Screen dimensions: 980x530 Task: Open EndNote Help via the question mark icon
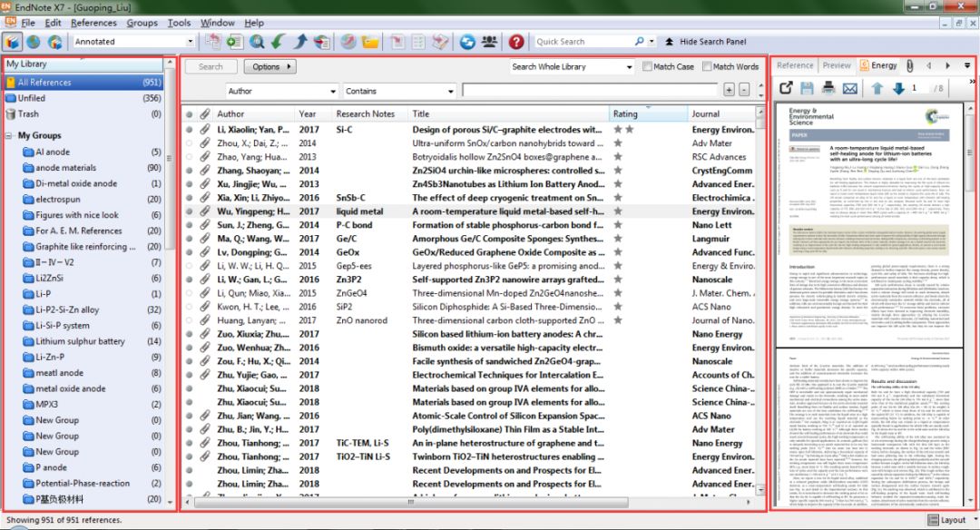pos(515,42)
